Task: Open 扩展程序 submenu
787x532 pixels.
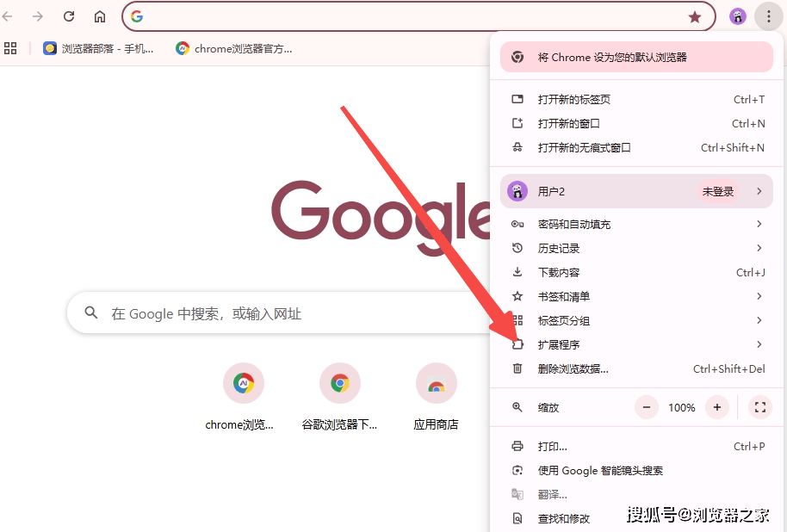Action: [636, 345]
